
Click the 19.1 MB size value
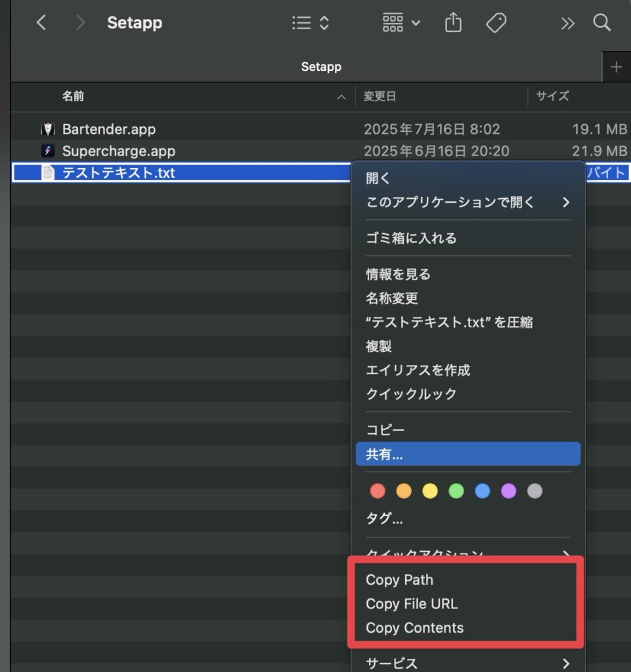(x=599, y=129)
